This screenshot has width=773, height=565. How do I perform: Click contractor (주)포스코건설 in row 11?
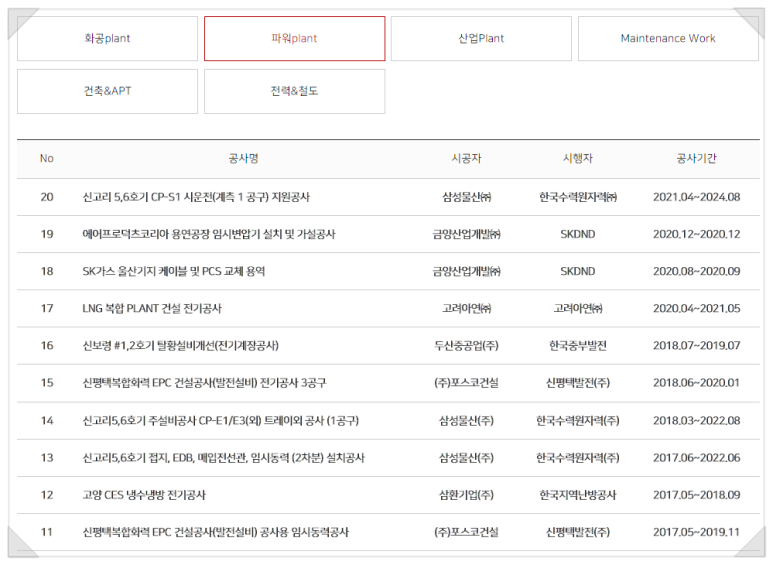[466, 532]
